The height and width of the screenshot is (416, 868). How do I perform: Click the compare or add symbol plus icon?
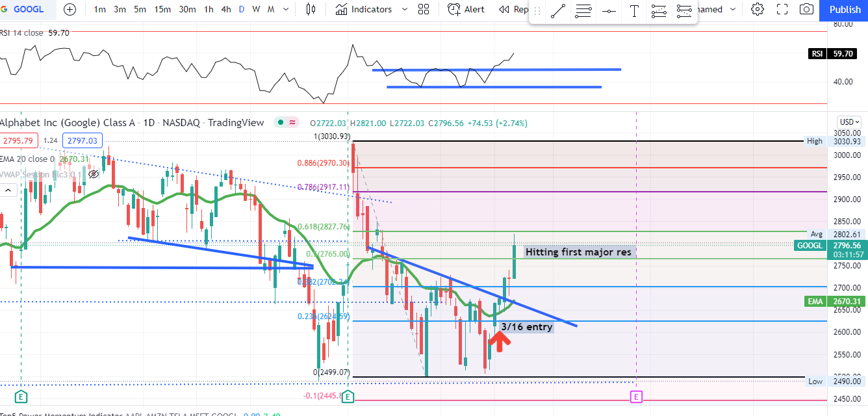point(70,9)
